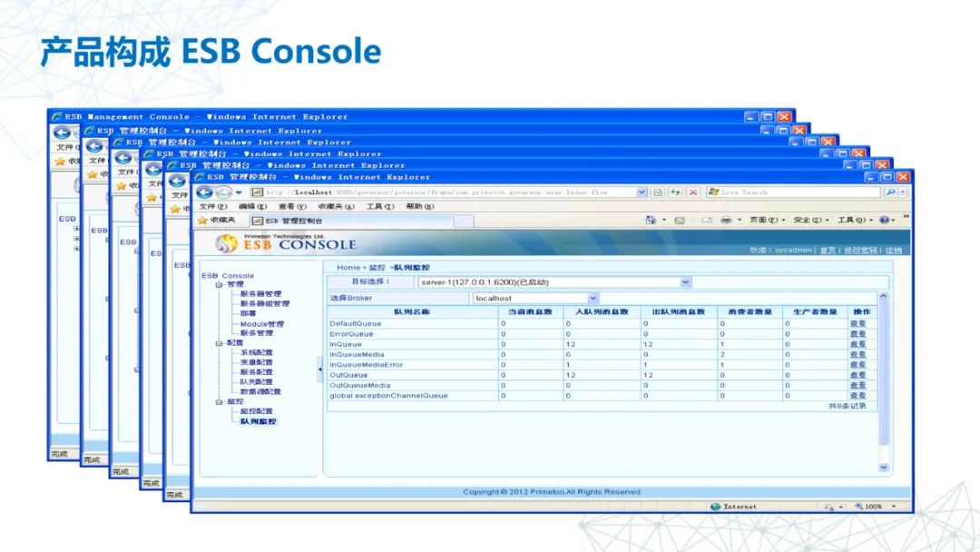
Task: Click the Forward arrow in front IE window
Action: 223,192
